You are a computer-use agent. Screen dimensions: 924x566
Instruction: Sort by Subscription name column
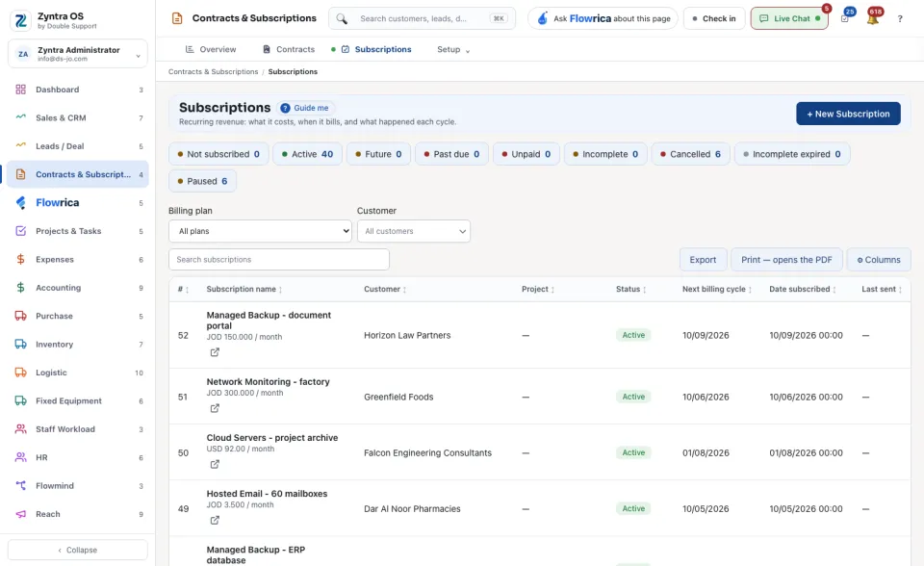click(244, 289)
